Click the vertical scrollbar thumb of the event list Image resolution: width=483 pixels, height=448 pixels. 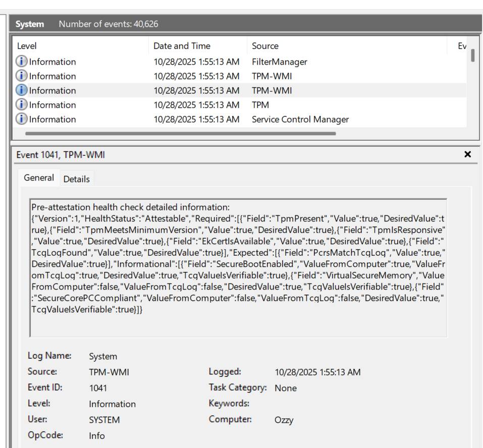pos(472,55)
